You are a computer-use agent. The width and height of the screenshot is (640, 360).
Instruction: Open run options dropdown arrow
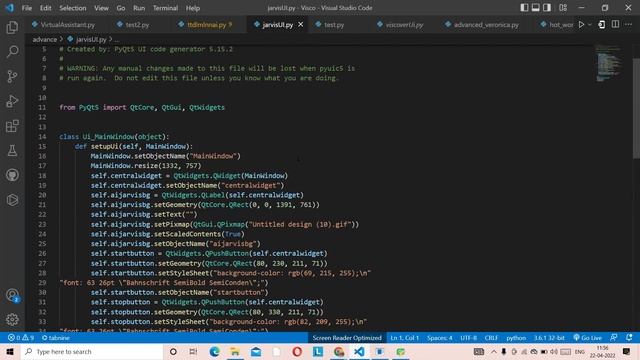point(589,24)
